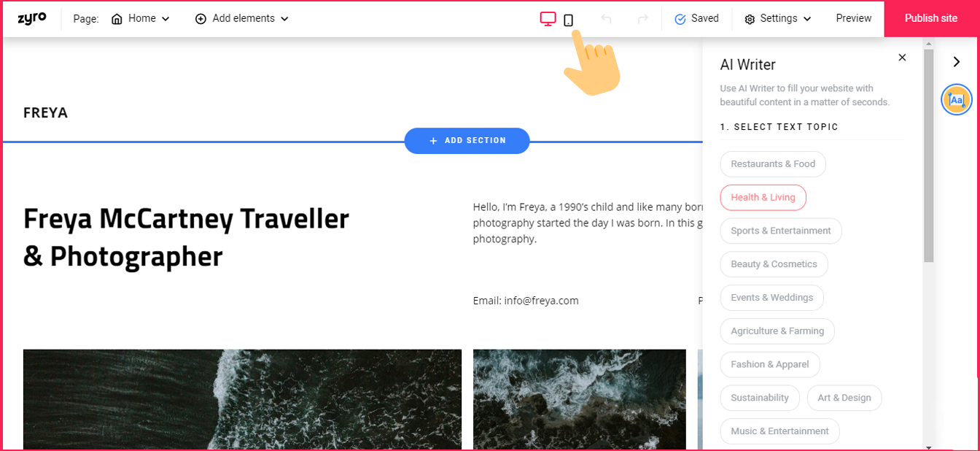Choose the Art & Design topic
980x451 pixels.
point(844,398)
